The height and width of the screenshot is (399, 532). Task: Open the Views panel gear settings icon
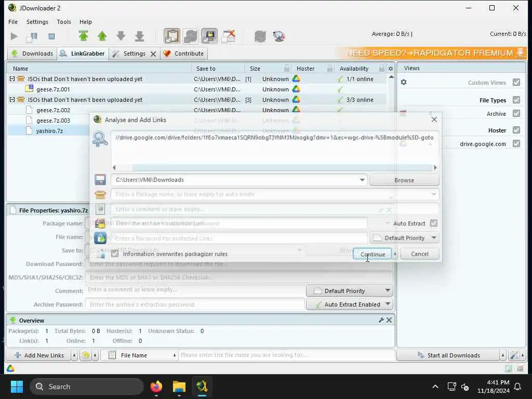coord(403,82)
